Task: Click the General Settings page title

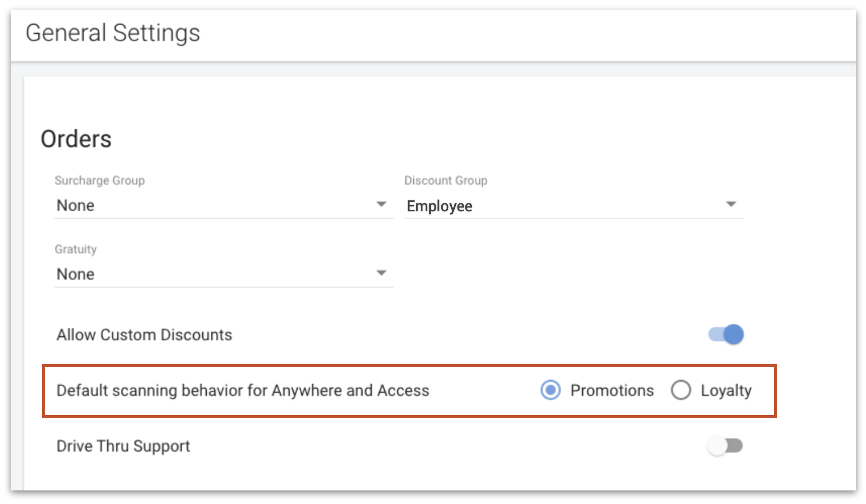Action: pyautogui.click(x=113, y=33)
